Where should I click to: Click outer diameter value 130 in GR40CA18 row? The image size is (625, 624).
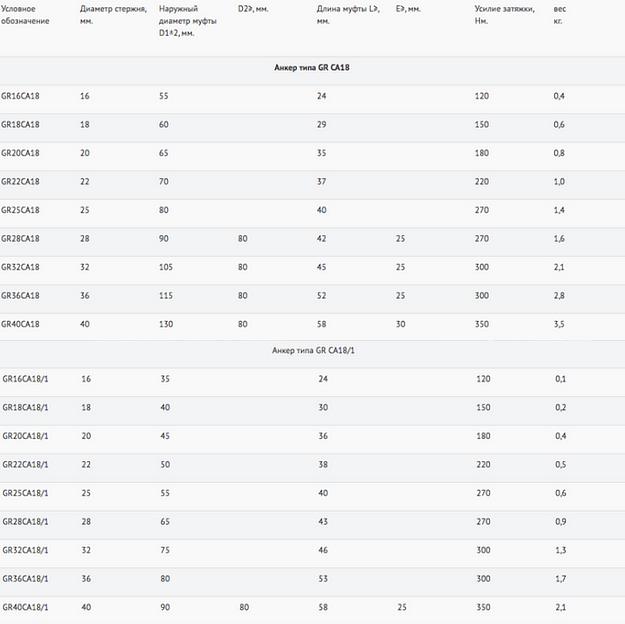(x=166, y=325)
